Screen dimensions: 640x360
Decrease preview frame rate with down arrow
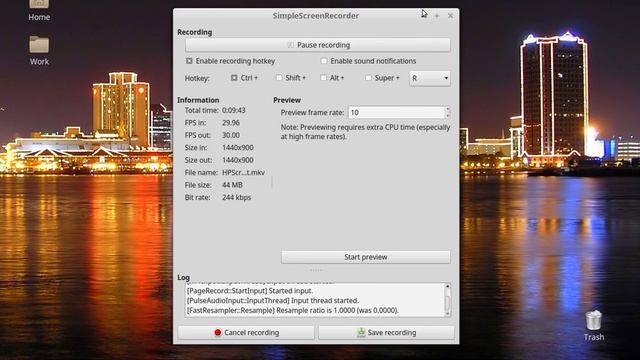point(448,116)
